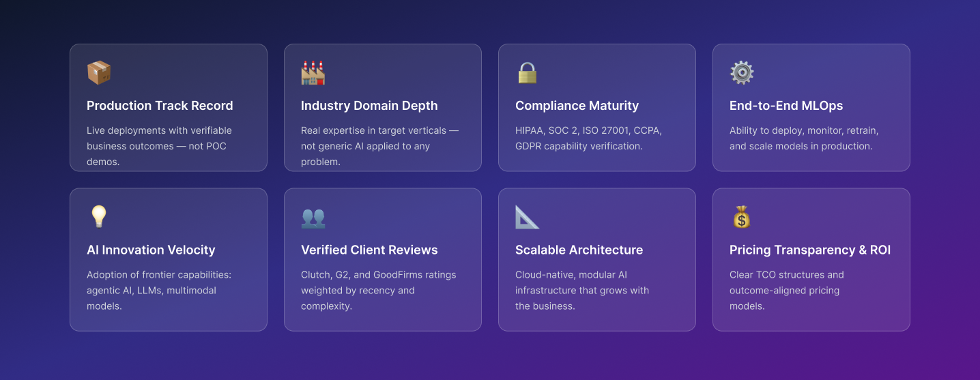
Task: Click the triangular ruler icon
Action: 528,217
